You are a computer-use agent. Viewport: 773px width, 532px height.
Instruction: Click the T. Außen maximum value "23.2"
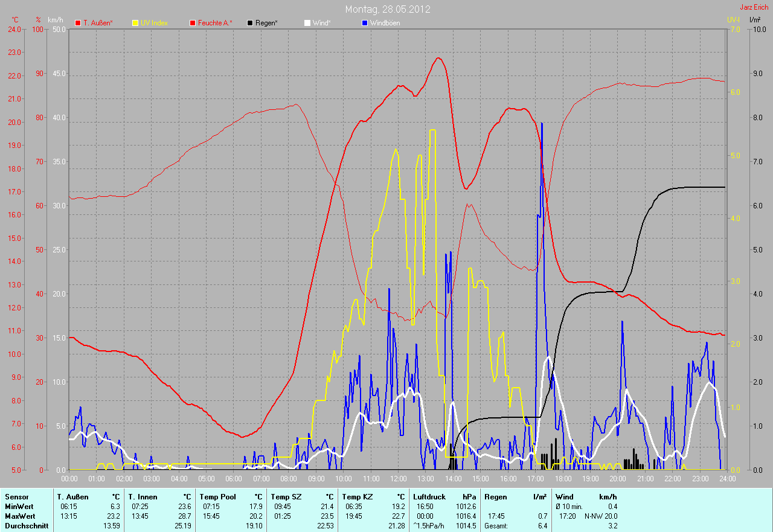(114, 516)
